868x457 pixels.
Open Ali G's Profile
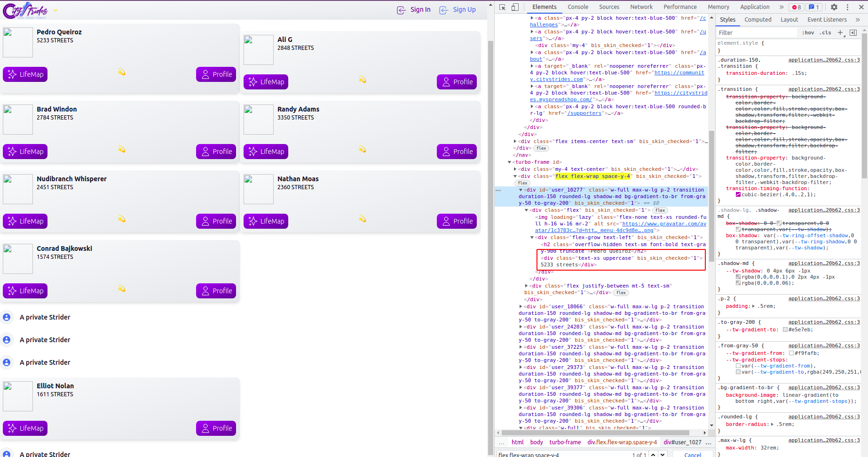click(457, 82)
